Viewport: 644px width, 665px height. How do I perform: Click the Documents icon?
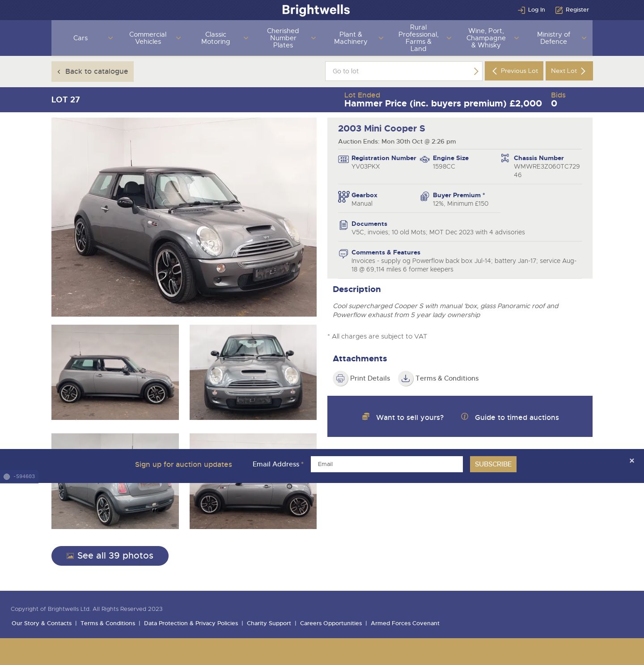click(x=343, y=225)
